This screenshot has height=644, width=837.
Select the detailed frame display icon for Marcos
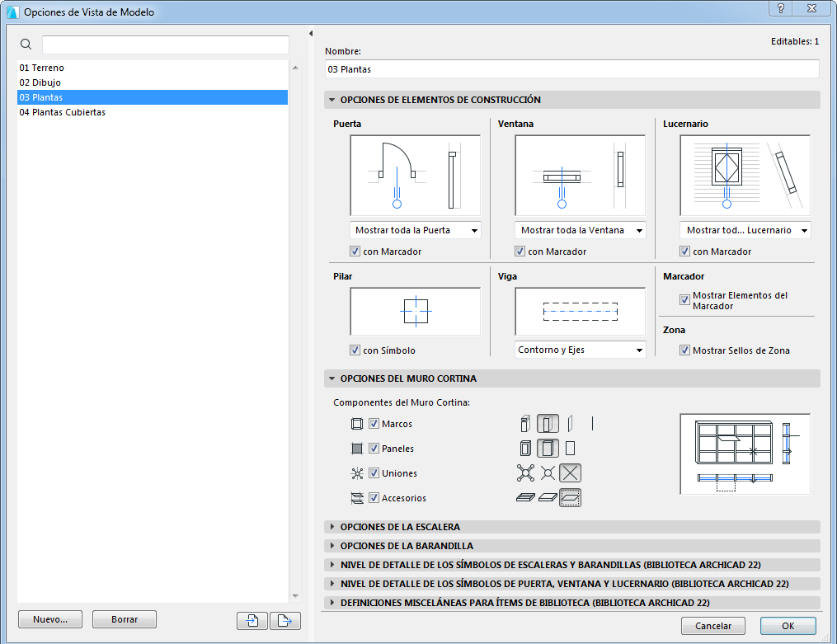click(525, 423)
